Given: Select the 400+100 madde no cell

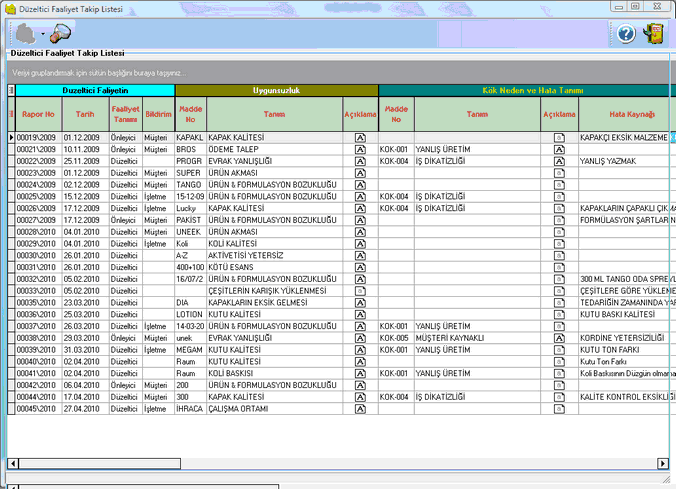Looking at the screenshot, I should pos(191,267).
